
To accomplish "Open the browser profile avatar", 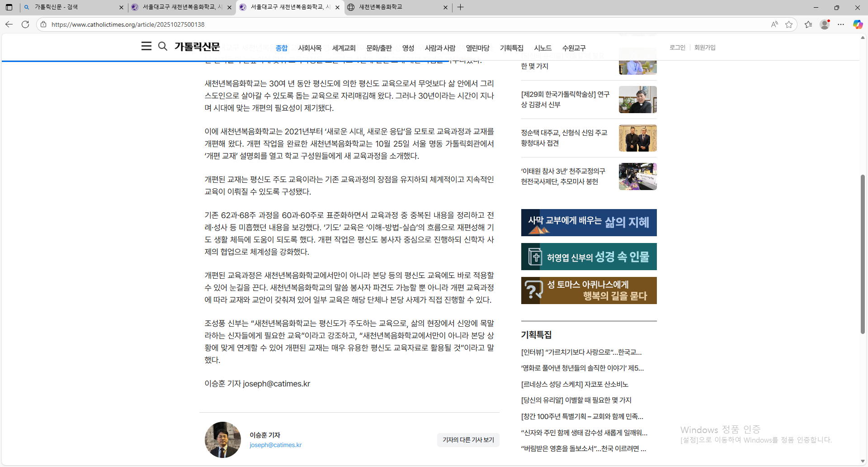I will coord(825,24).
